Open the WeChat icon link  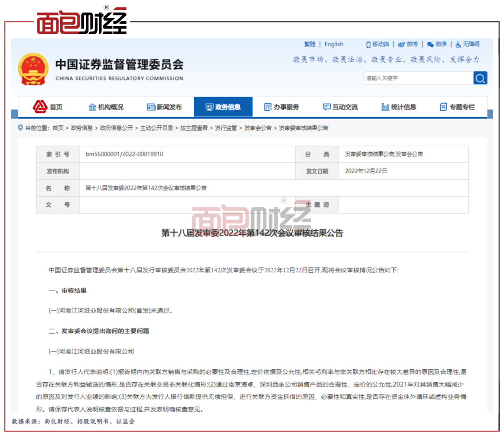point(430,44)
